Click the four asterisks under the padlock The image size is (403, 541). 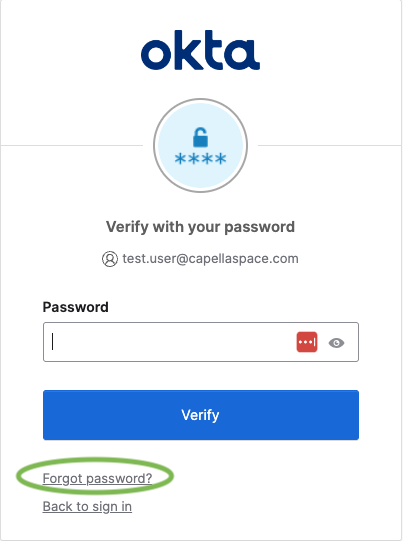coord(200,159)
